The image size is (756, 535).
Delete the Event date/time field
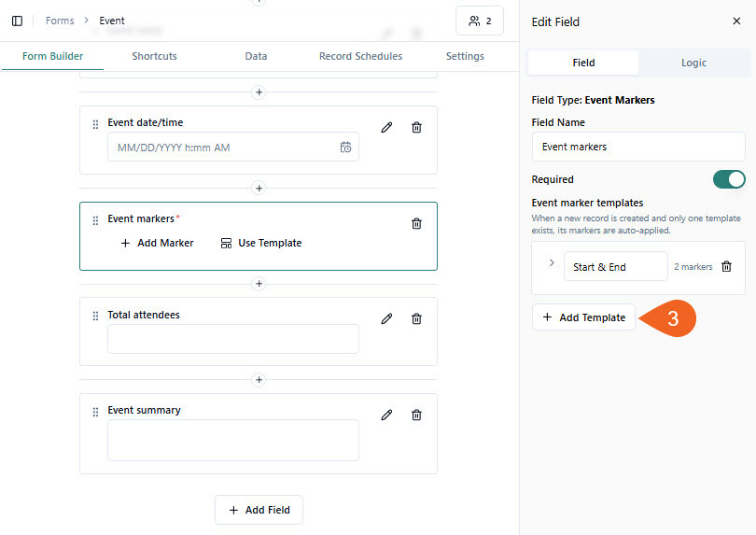point(416,127)
